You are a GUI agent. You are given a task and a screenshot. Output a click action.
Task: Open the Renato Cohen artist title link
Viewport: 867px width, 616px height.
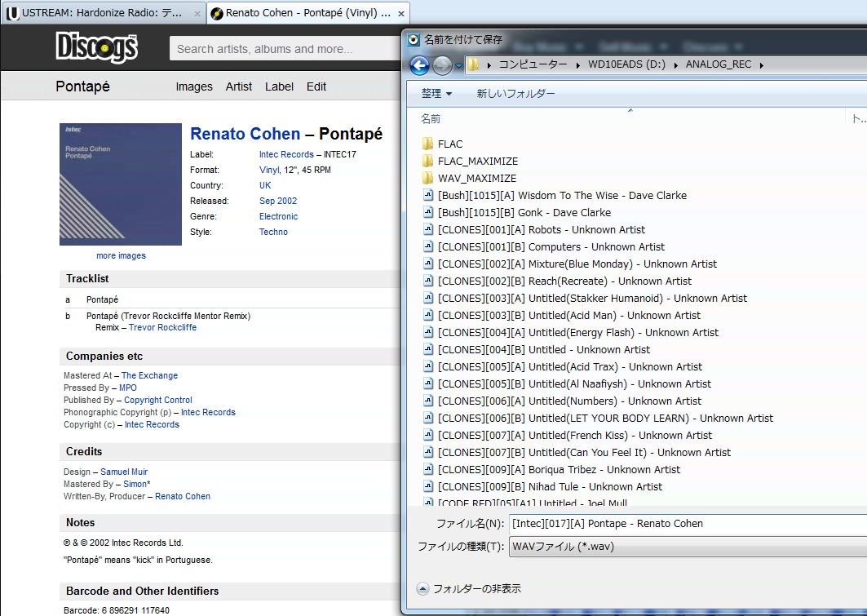(x=245, y=134)
